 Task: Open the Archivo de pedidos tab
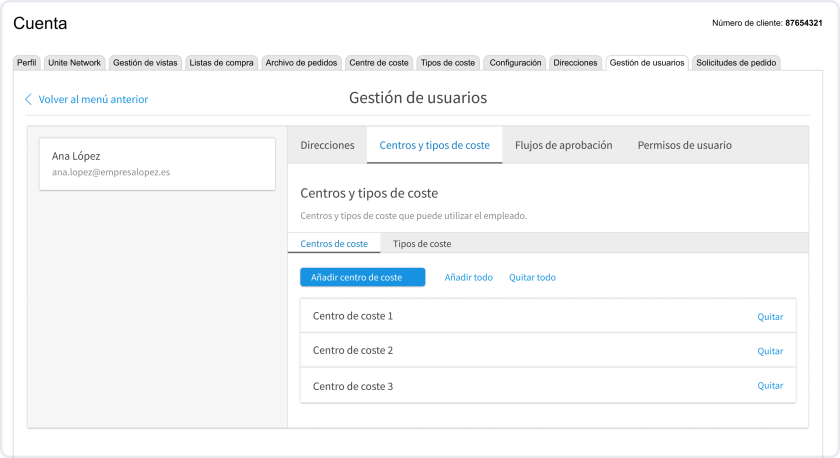(301, 63)
